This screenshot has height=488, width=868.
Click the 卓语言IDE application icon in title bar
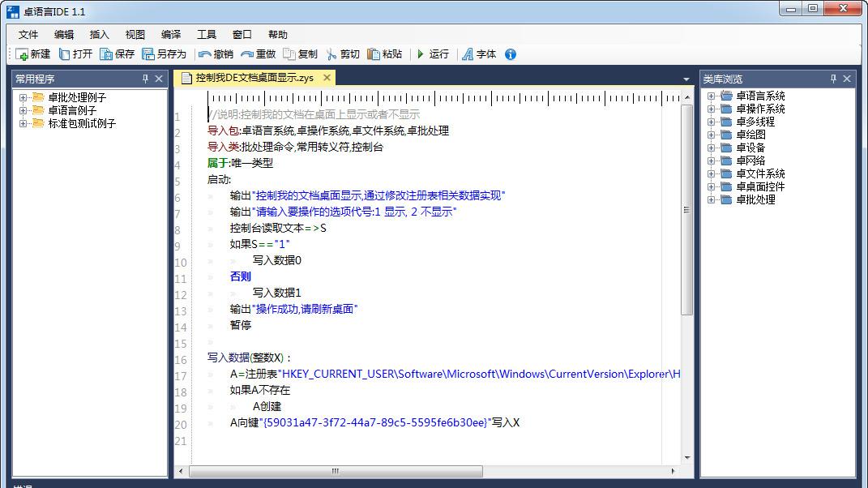click(12, 11)
